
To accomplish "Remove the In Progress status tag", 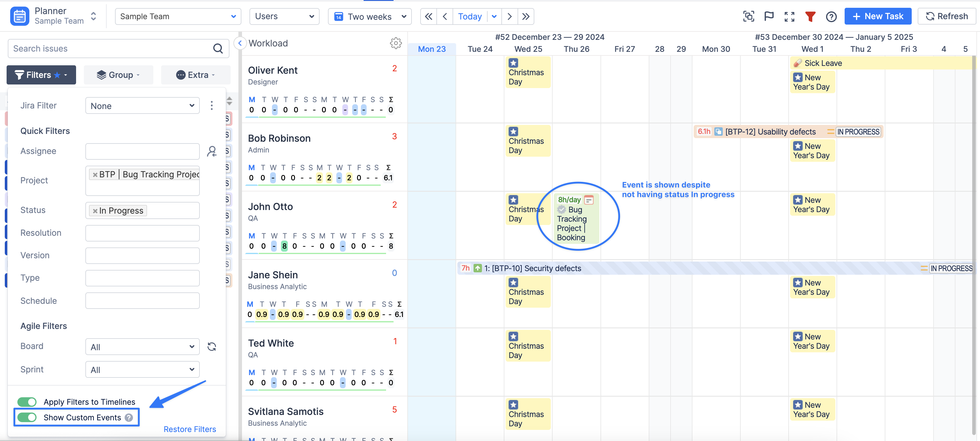I will click(x=95, y=211).
